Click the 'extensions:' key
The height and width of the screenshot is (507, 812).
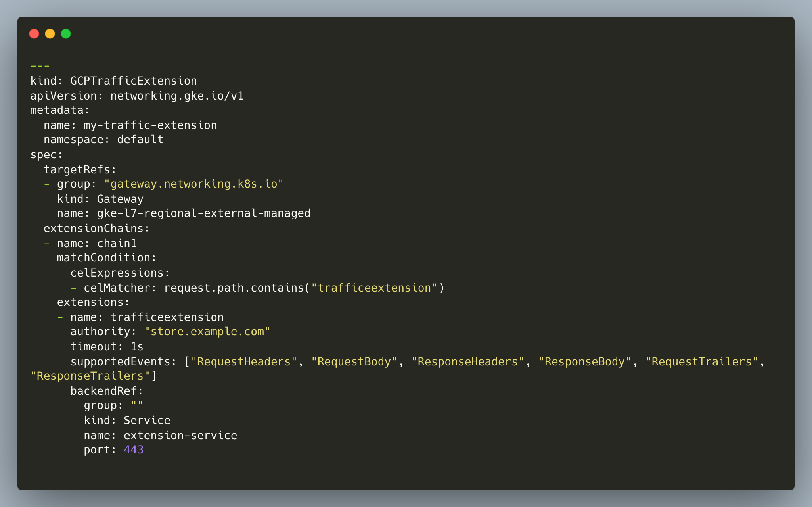coord(94,302)
